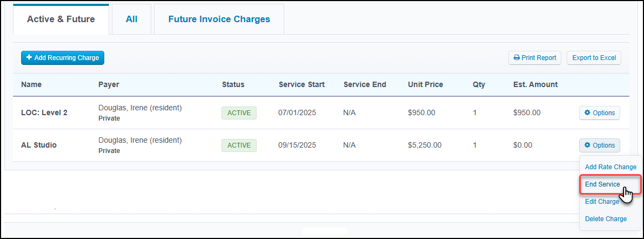
Task: Click the $0.00 estimated amount
Action: [x=522, y=145]
